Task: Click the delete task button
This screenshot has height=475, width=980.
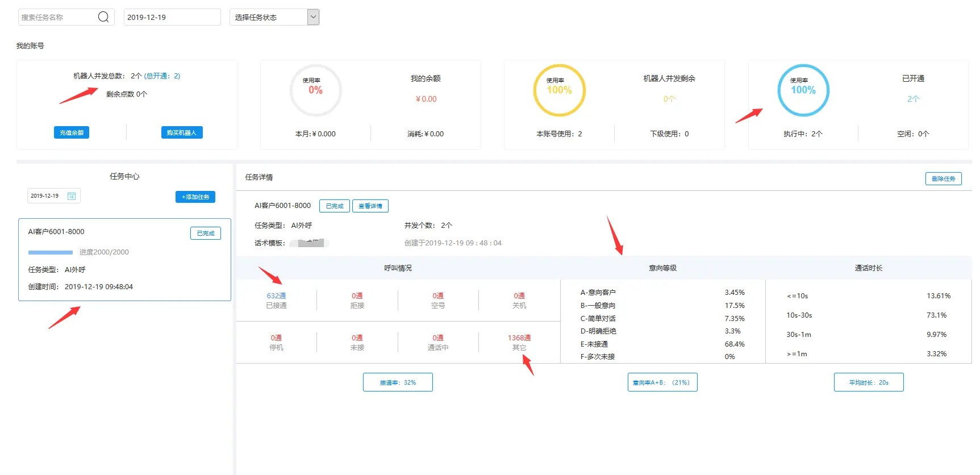Action: (944, 178)
